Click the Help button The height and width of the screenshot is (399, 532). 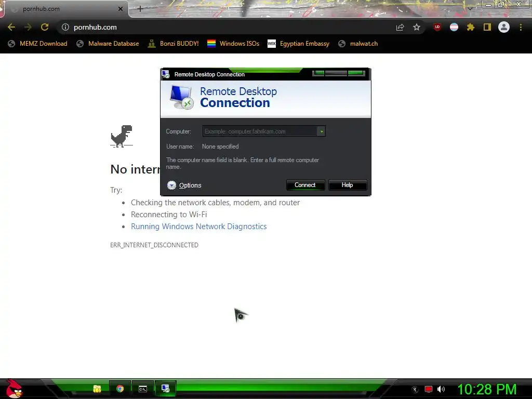coord(348,185)
